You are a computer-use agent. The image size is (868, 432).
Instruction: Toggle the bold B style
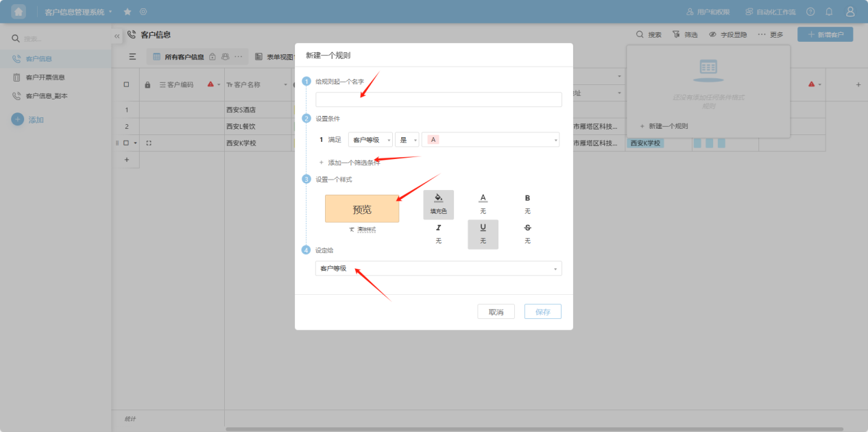tap(527, 199)
